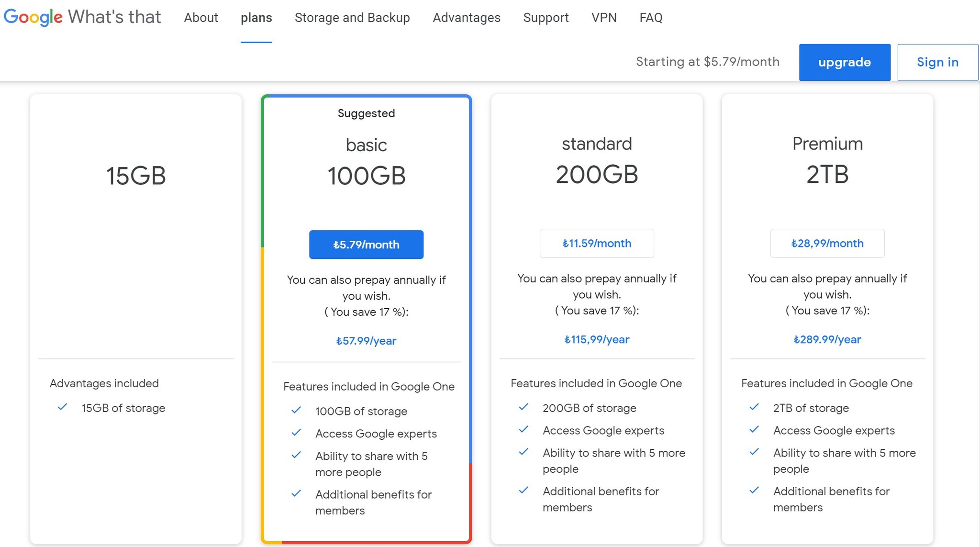Click standard plan's Additional benefits checkmark
The height and width of the screenshot is (547, 980).
(x=523, y=490)
